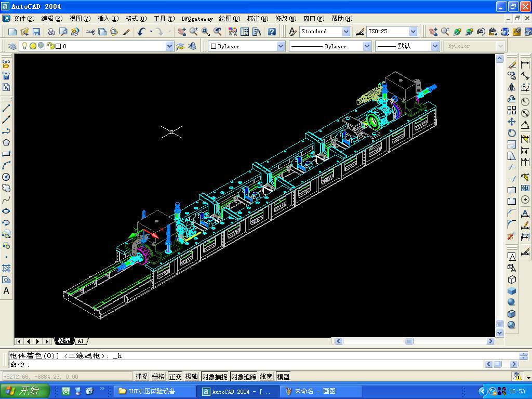Screen dimensions: 532x399
Task: Open the 修改(M) menu
Action: click(286, 19)
